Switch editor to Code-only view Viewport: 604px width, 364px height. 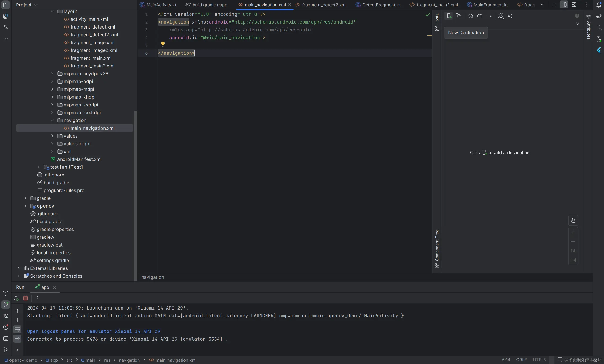(x=554, y=5)
